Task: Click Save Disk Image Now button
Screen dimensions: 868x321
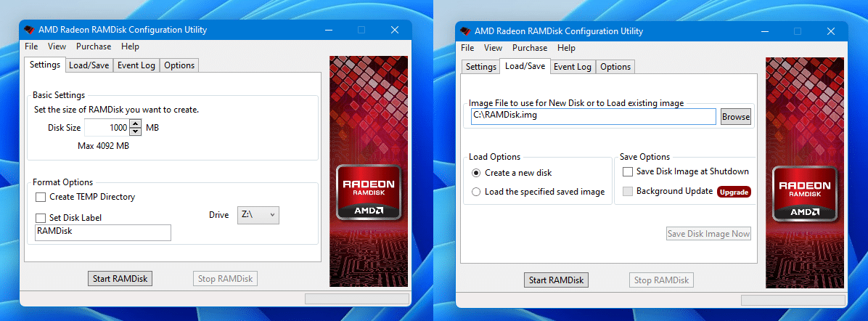Action: pyautogui.click(x=708, y=234)
